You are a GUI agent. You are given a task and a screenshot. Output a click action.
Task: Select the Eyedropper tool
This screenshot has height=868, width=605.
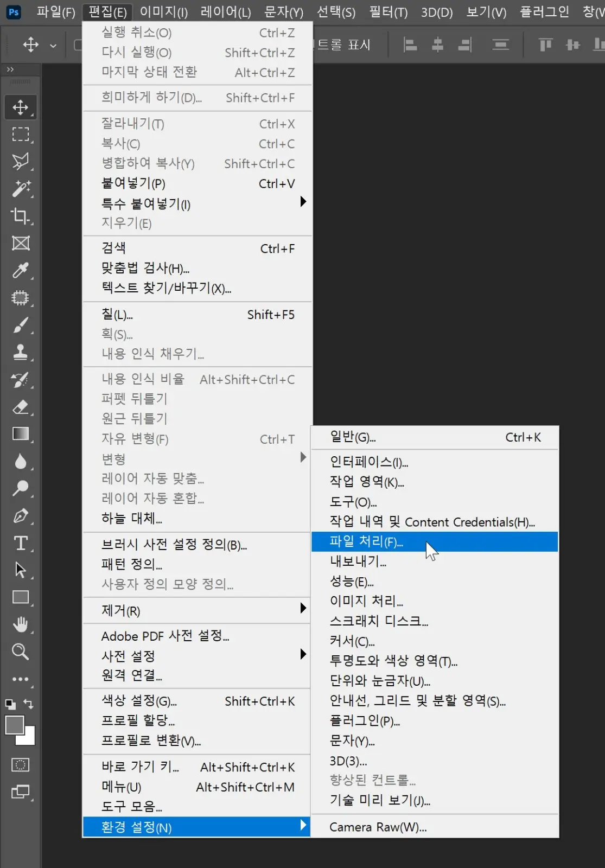click(21, 270)
